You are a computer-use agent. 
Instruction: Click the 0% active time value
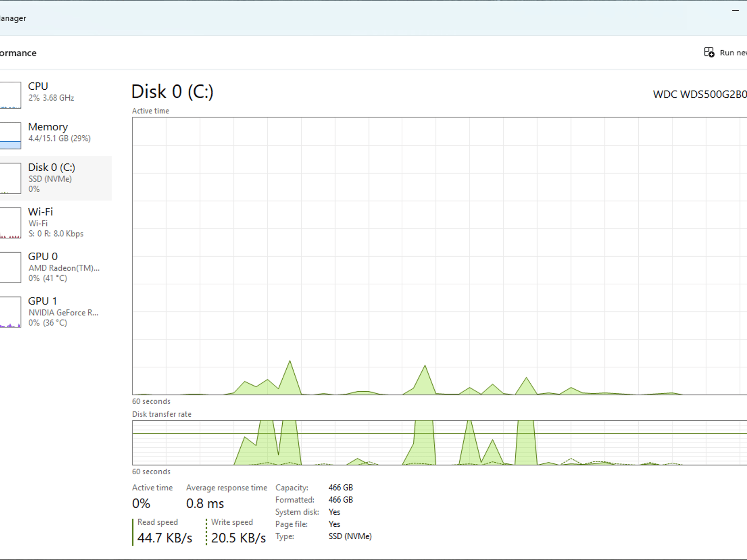[x=141, y=503]
